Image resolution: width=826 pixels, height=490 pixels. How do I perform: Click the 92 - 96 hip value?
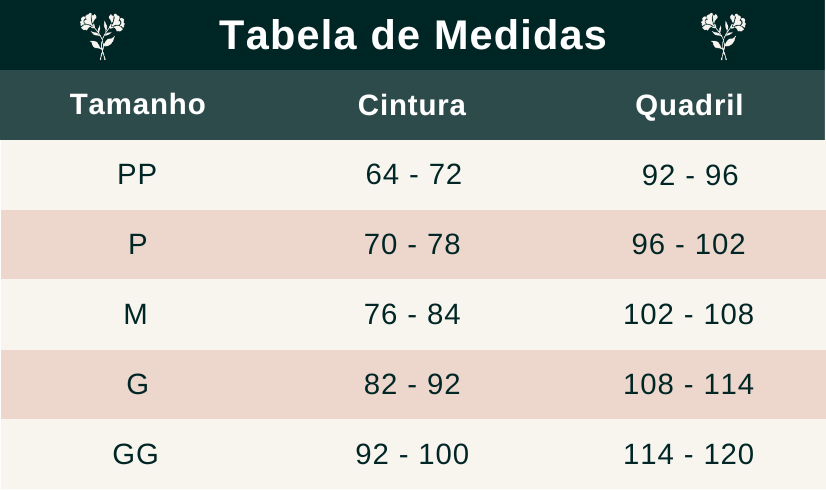click(690, 175)
